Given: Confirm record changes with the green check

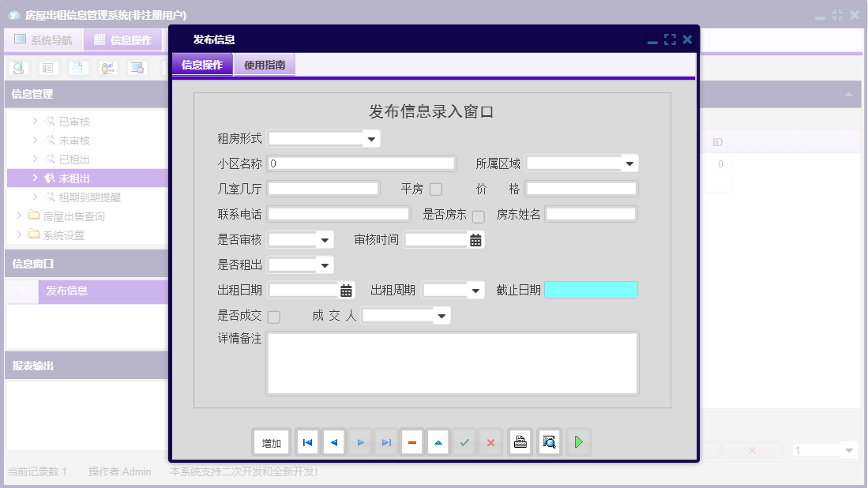Looking at the screenshot, I should tap(464, 442).
